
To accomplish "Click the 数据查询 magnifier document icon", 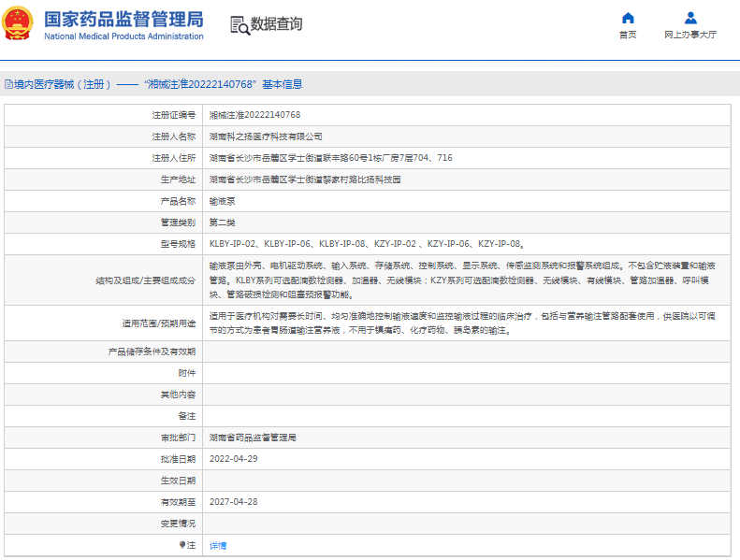I will 239,25.
